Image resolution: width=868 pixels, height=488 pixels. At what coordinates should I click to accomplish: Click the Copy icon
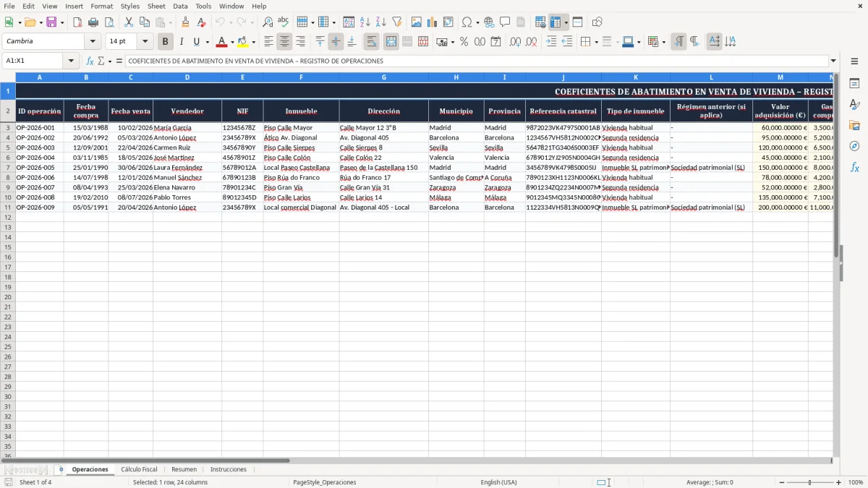coord(145,22)
